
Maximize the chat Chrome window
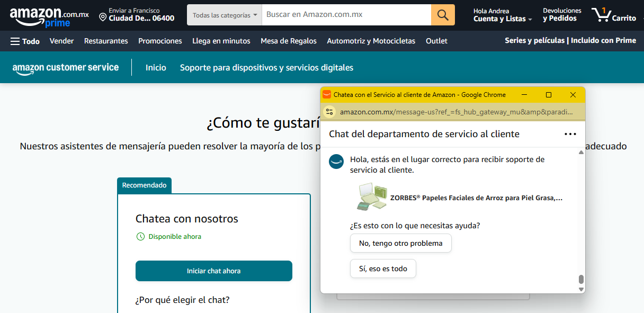coord(549,95)
